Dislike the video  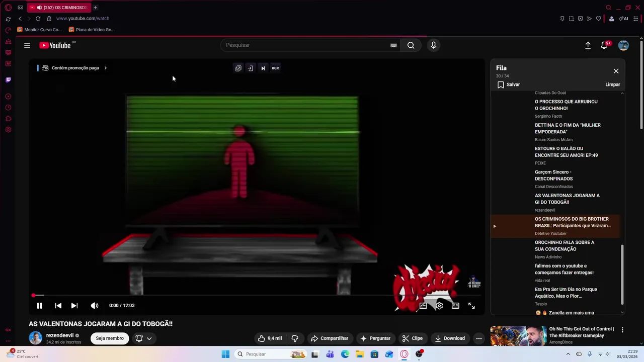point(295,338)
